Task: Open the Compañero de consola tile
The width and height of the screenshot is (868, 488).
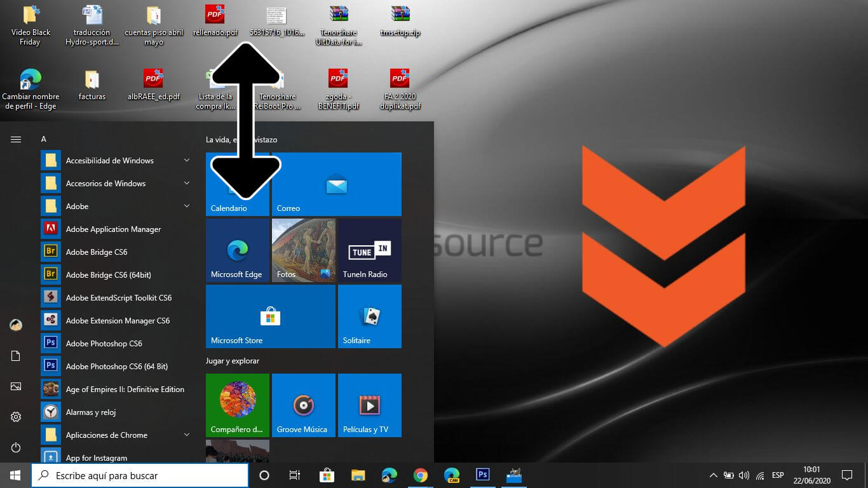Action: tap(238, 405)
